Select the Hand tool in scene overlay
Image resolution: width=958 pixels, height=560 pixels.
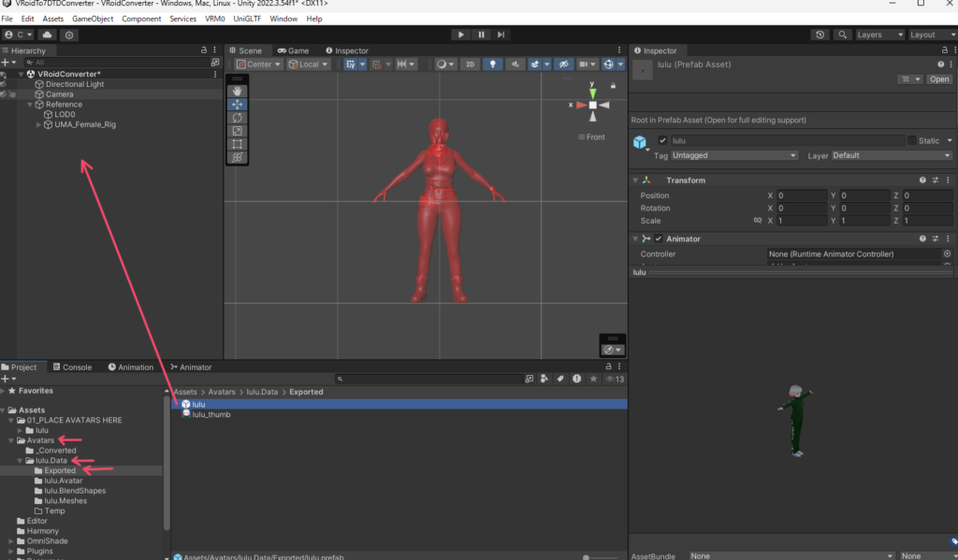[x=238, y=91]
